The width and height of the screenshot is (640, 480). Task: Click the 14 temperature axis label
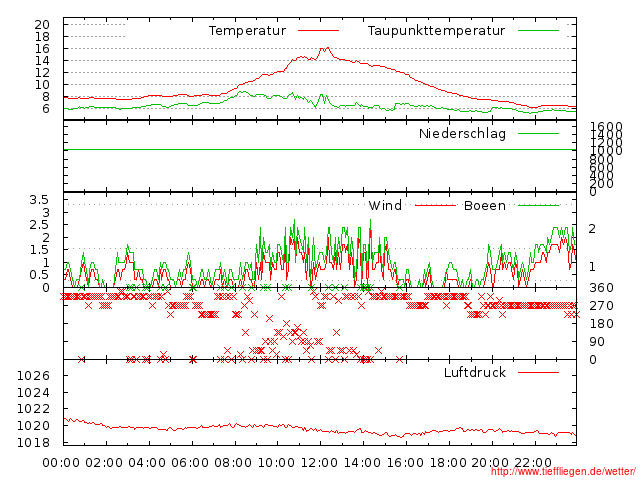point(42,61)
